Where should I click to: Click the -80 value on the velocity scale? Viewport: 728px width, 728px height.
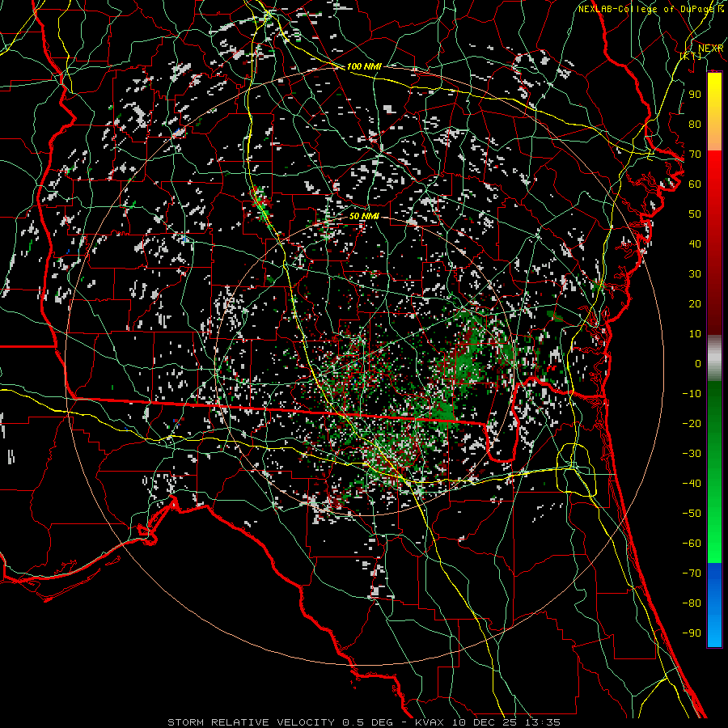click(x=692, y=603)
